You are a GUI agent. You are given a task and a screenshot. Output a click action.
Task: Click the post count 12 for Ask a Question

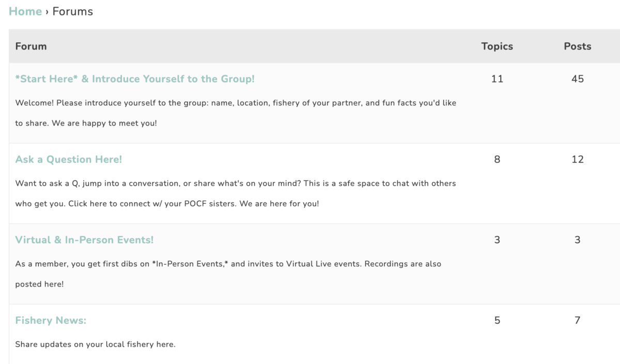pyautogui.click(x=577, y=159)
